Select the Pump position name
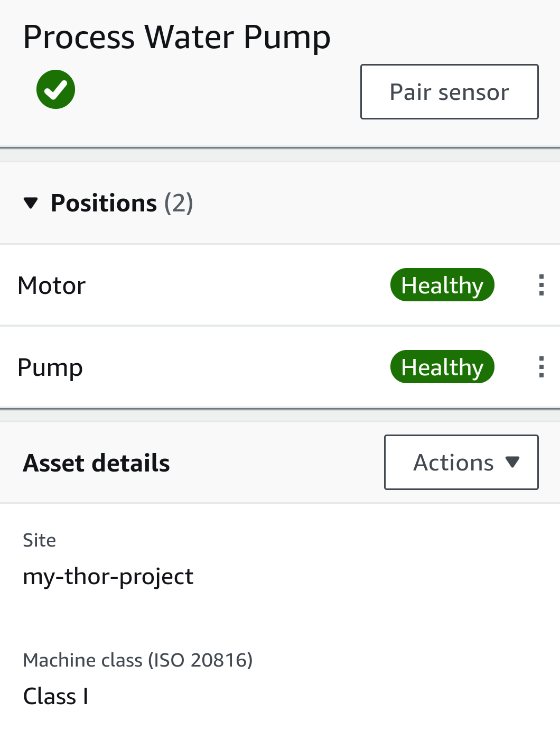560x730 pixels. pos(50,367)
